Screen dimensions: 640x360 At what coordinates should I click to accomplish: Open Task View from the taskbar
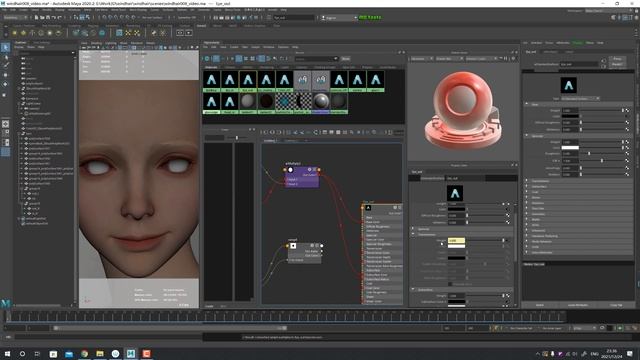[x=37, y=353]
